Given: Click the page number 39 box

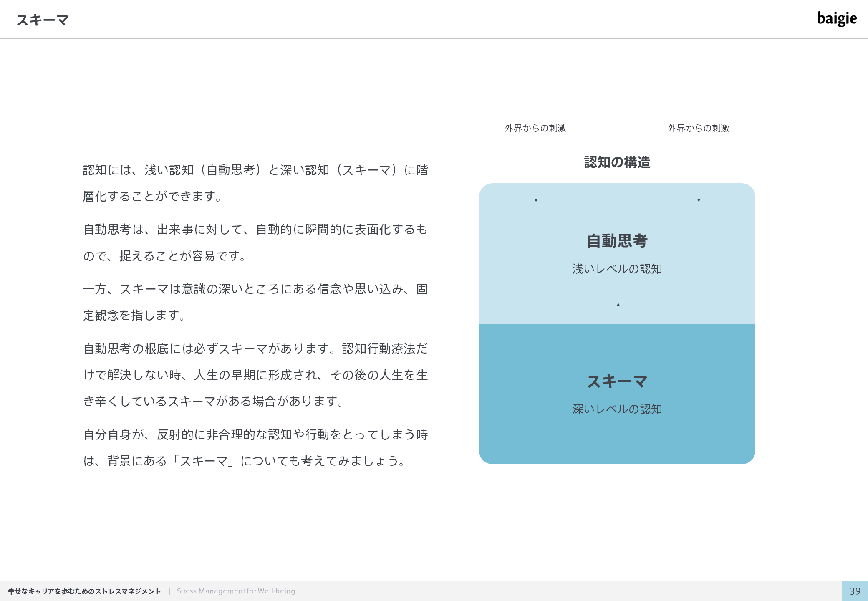Looking at the screenshot, I should click(855, 591).
